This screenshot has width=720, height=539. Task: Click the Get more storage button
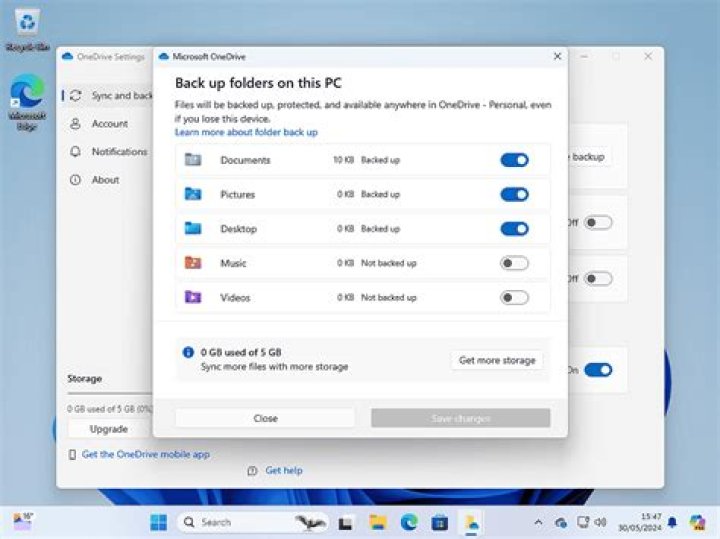tap(497, 360)
